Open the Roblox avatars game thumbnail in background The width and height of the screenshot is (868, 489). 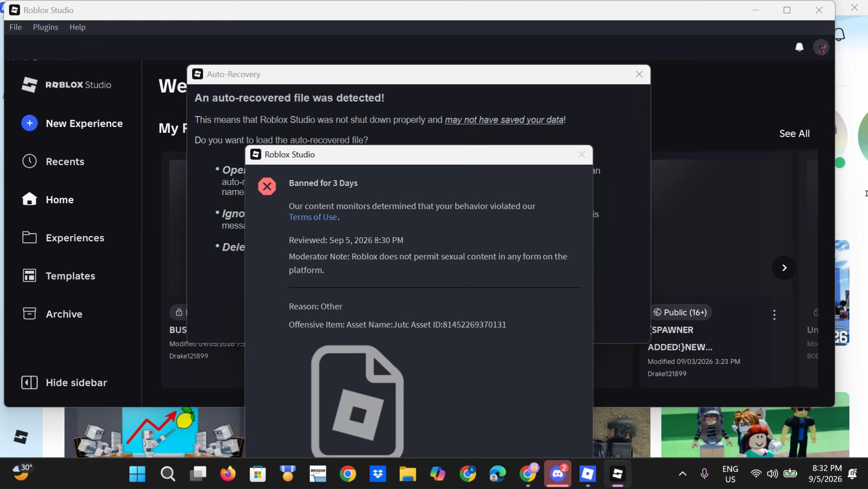pos(755,432)
